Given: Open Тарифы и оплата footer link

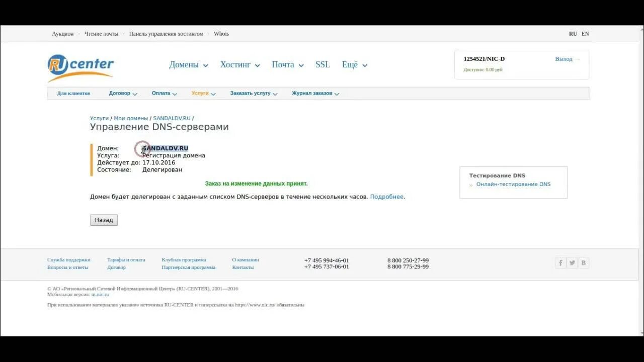Looking at the screenshot, I should click(x=126, y=260).
